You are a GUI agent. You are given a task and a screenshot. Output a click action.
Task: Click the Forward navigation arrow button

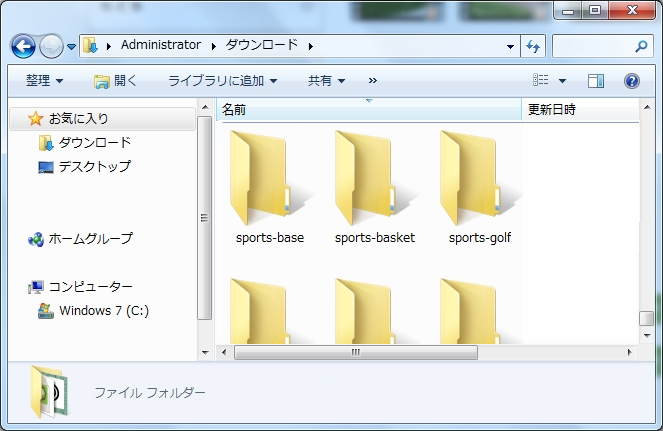(51, 46)
